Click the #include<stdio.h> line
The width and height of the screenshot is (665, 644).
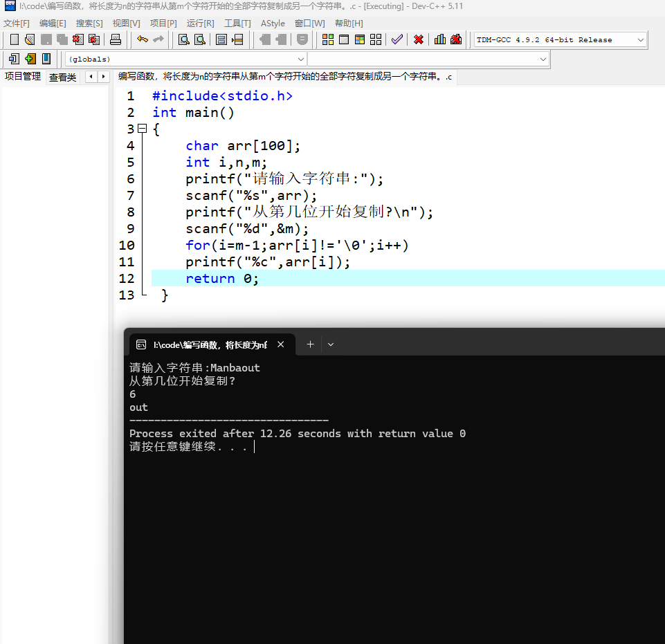[x=222, y=96]
